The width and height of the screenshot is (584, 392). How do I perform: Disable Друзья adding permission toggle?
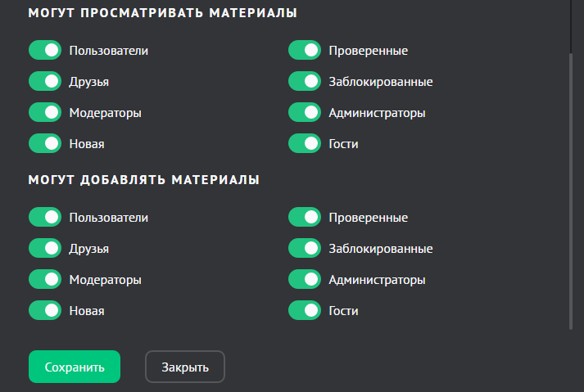point(45,249)
